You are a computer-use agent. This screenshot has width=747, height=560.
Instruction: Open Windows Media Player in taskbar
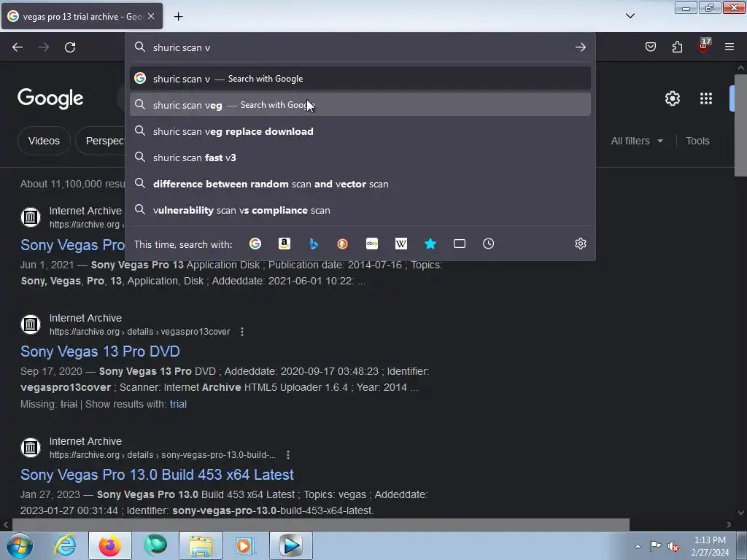pos(246,545)
